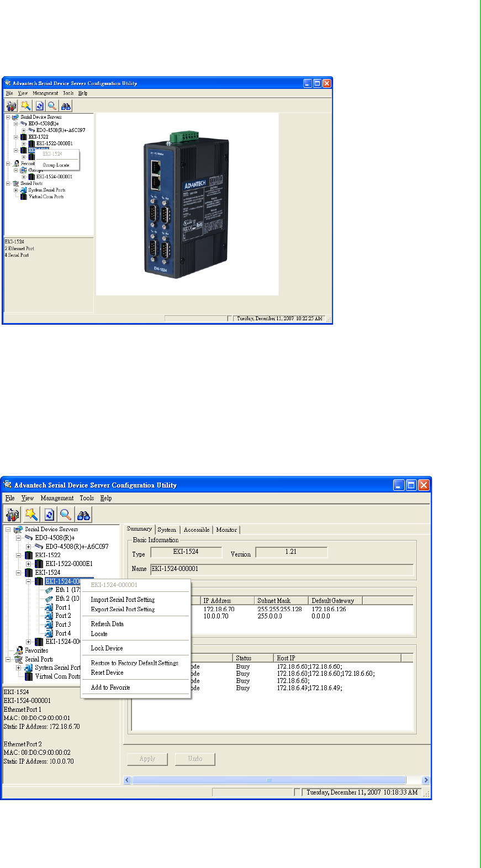Select Restore to Factory Default Settings

[x=135, y=663]
